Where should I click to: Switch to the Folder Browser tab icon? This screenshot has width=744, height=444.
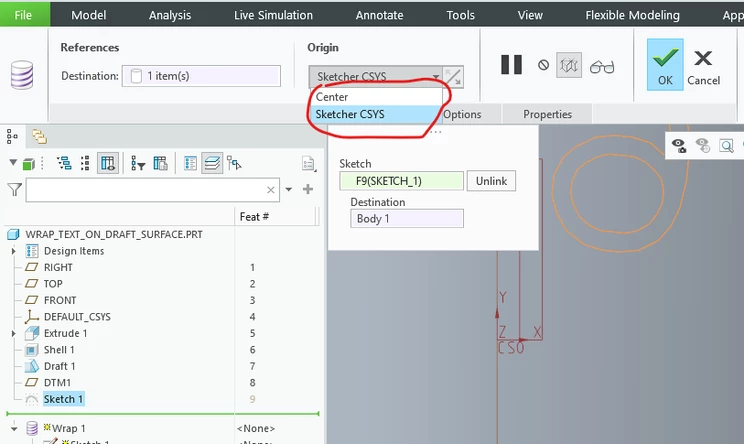point(39,137)
